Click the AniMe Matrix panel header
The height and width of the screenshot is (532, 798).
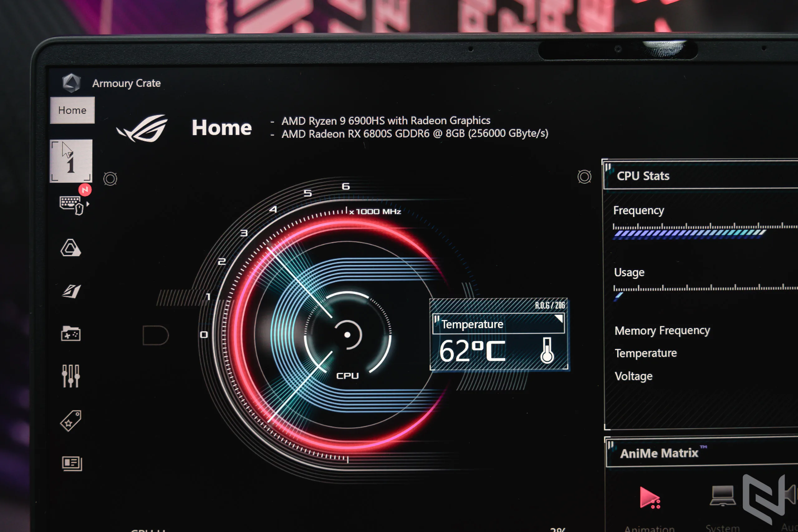[702, 453]
